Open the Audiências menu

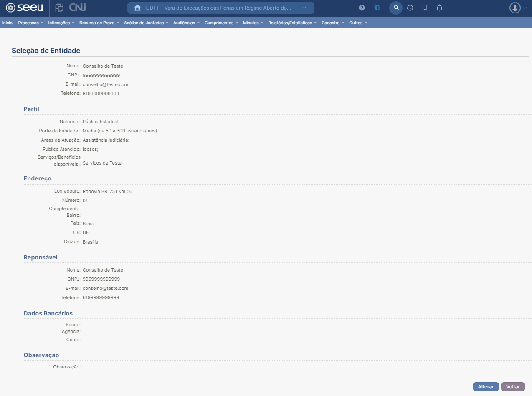click(x=186, y=23)
